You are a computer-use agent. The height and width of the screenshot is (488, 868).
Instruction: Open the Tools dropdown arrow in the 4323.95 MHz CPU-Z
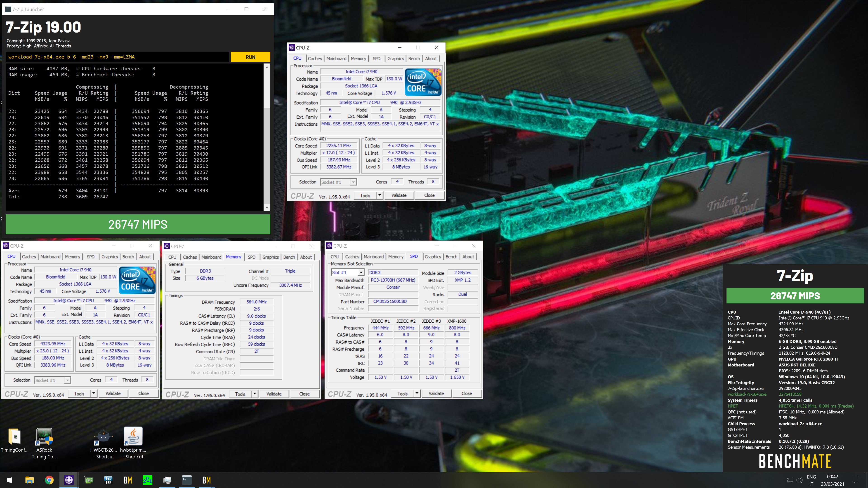click(94, 393)
